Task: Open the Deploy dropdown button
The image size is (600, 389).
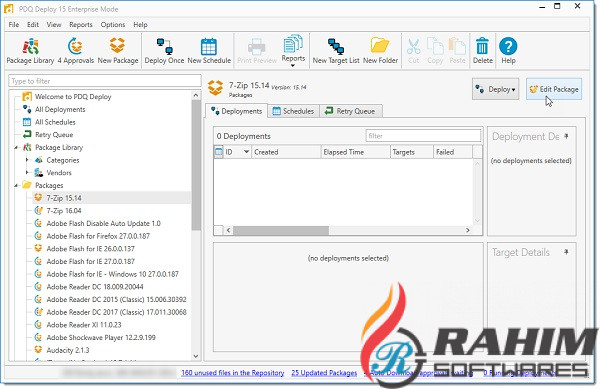Action: pyautogui.click(x=495, y=89)
